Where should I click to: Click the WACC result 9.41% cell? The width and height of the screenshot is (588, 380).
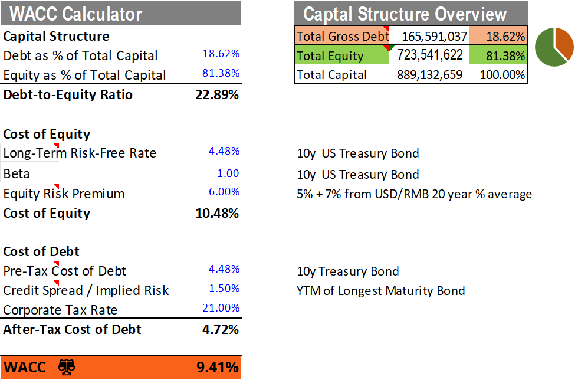(x=217, y=368)
